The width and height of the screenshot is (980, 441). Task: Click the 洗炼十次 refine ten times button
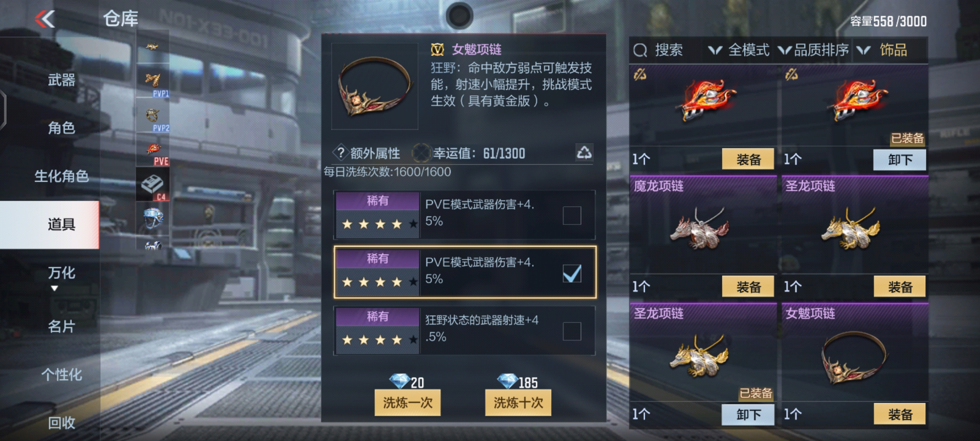[x=518, y=403]
